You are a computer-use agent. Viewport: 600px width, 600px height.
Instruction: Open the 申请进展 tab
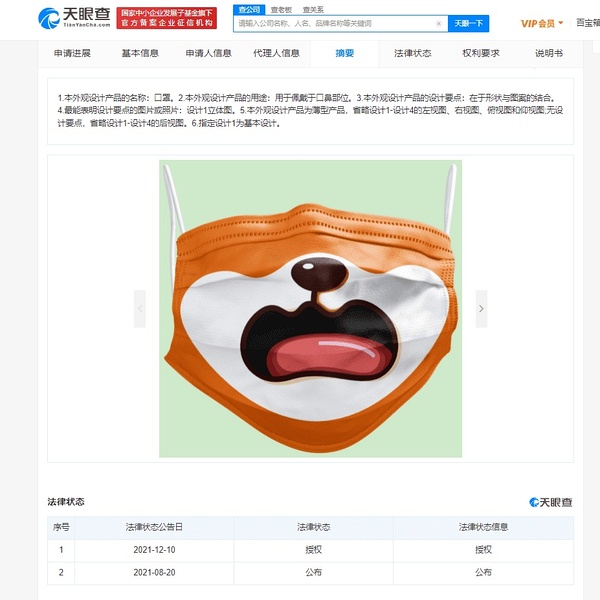click(x=72, y=53)
